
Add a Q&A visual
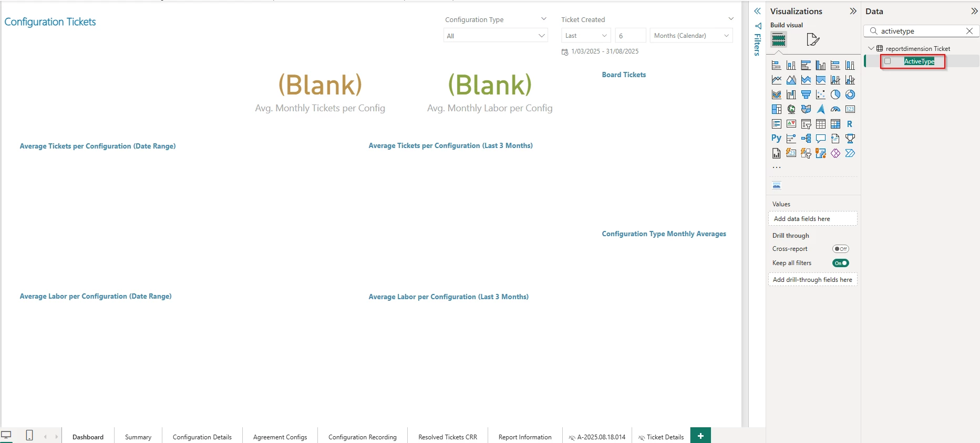pos(820,139)
